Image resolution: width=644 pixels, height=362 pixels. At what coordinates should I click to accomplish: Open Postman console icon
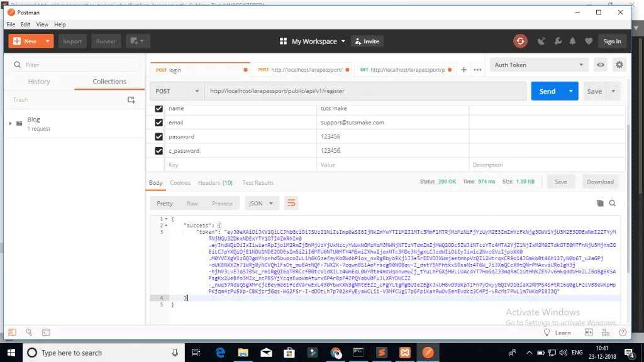[x=46, y=332]
